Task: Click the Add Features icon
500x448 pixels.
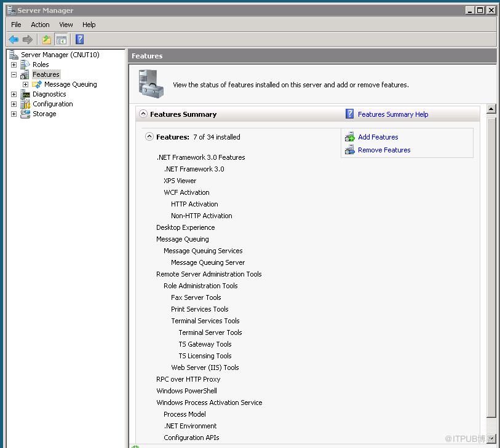Action: (x=350, y=137)
